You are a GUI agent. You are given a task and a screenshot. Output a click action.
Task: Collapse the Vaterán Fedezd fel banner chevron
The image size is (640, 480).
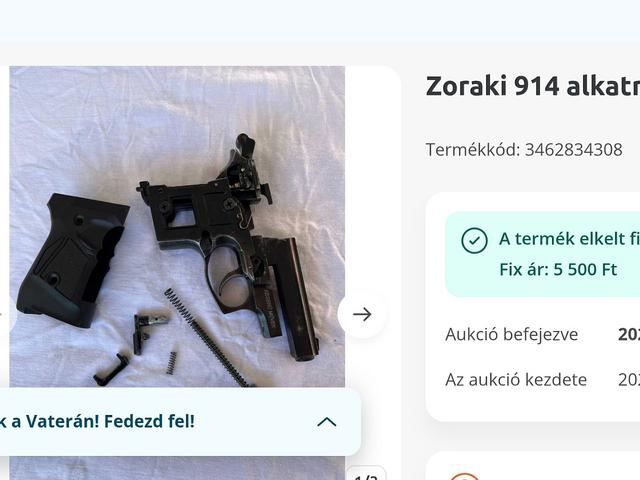(x=327, y=422)
